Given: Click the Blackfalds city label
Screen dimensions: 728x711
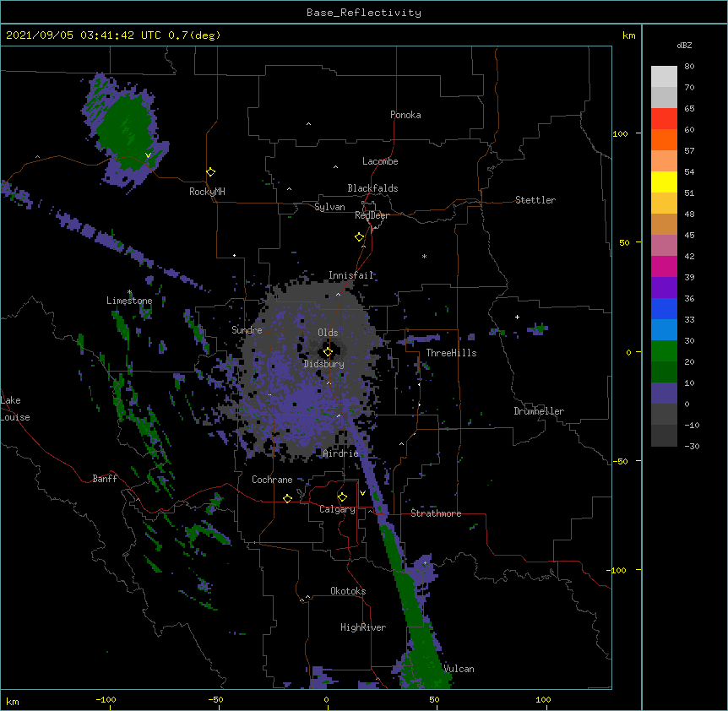Looking at the screenshot, I should pyautogui.click(x=372, y=188).
